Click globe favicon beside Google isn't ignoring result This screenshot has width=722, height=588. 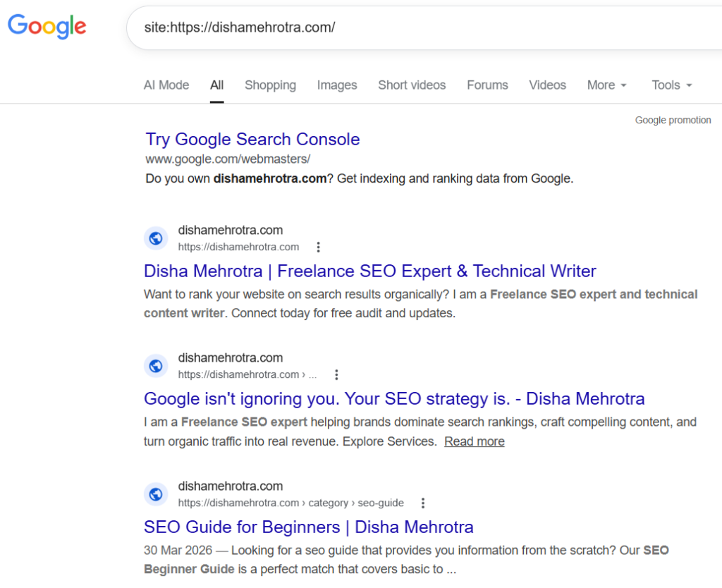(156, 366)
